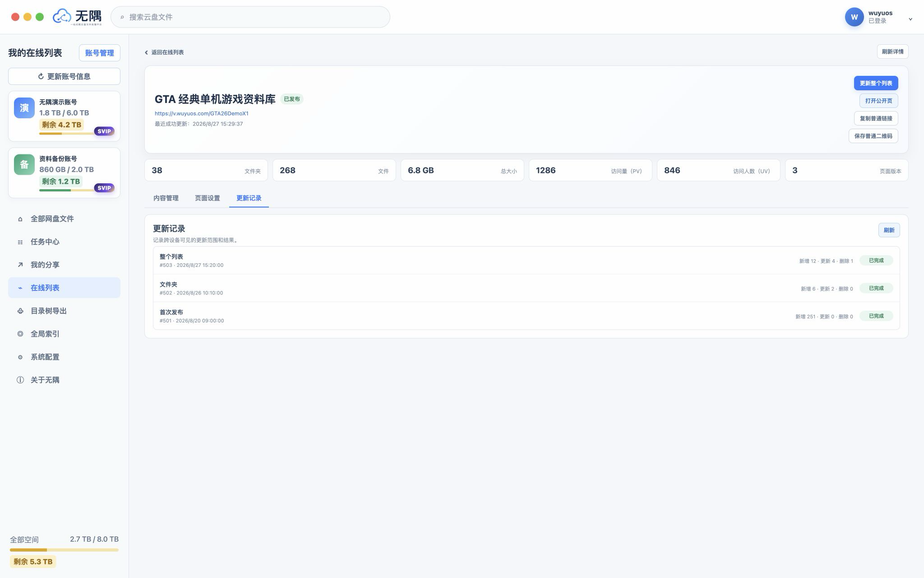
Task: Select the 资料备份账号 account card
Action: [x=64, y=173]
